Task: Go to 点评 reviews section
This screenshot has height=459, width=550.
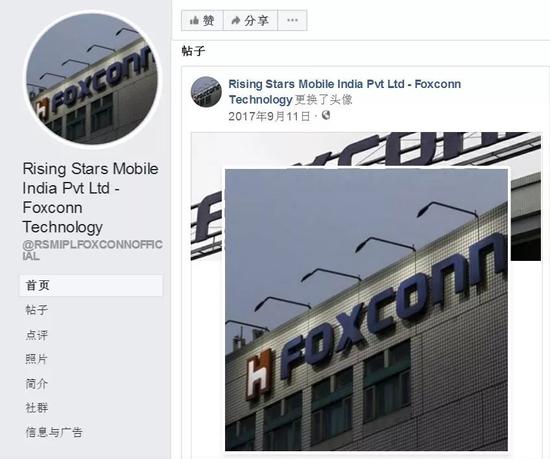Action: pyautogui.click(x=36, y=335)
